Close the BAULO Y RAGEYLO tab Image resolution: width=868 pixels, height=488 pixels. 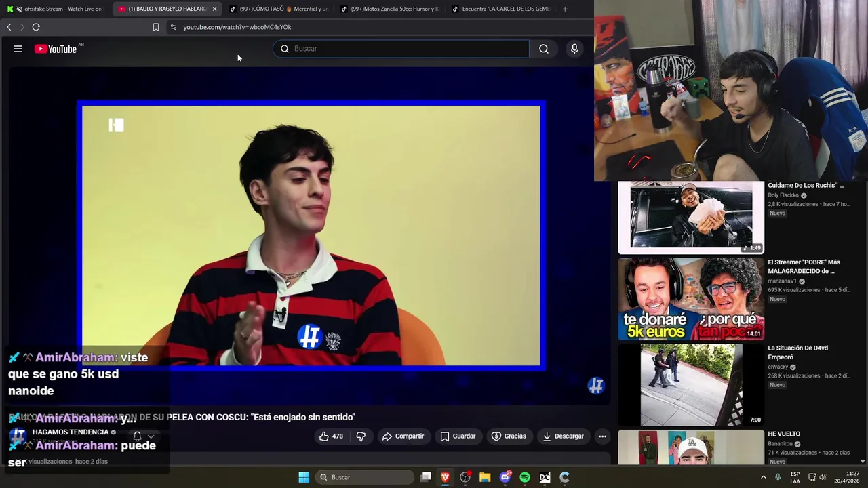pyautogui.click(x=215, y=9)
